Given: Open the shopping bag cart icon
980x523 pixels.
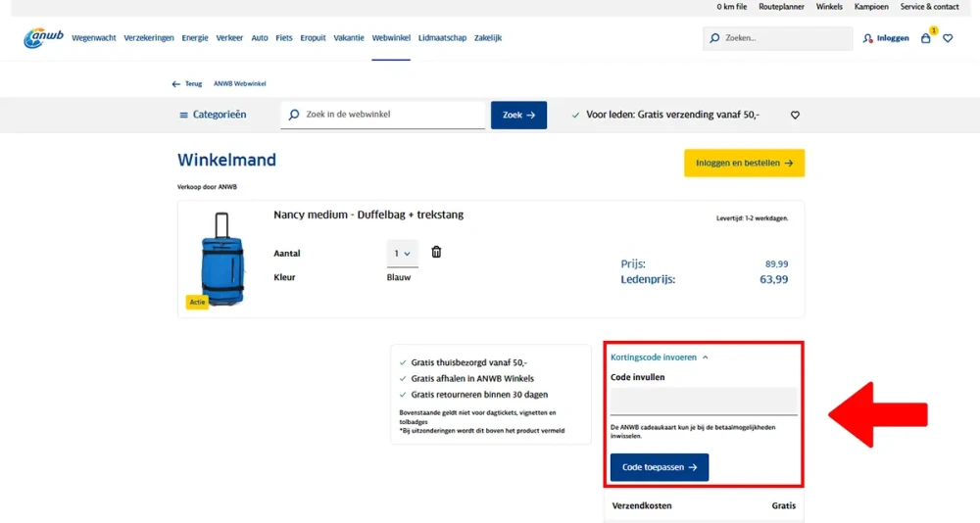Looking at the screenshot, I should pyautogui.click(x=926, y=38).
